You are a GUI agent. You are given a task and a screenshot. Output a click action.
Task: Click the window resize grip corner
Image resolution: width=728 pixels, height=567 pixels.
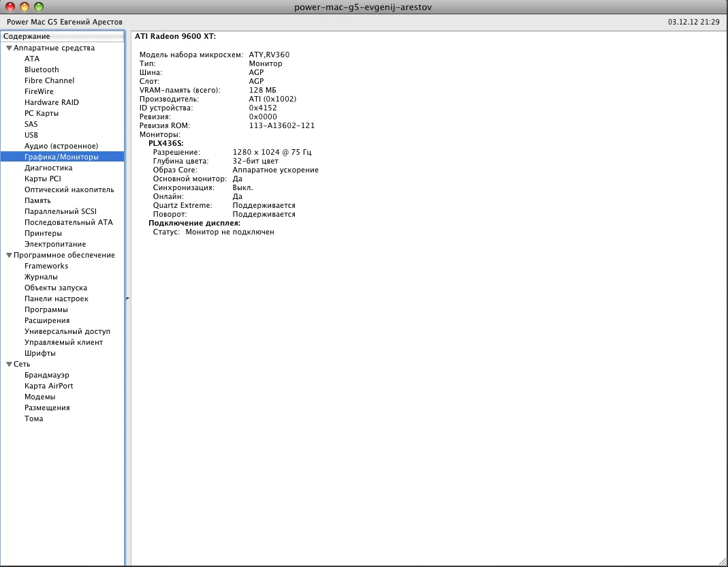pyautogui.click(x=721, y=560)
